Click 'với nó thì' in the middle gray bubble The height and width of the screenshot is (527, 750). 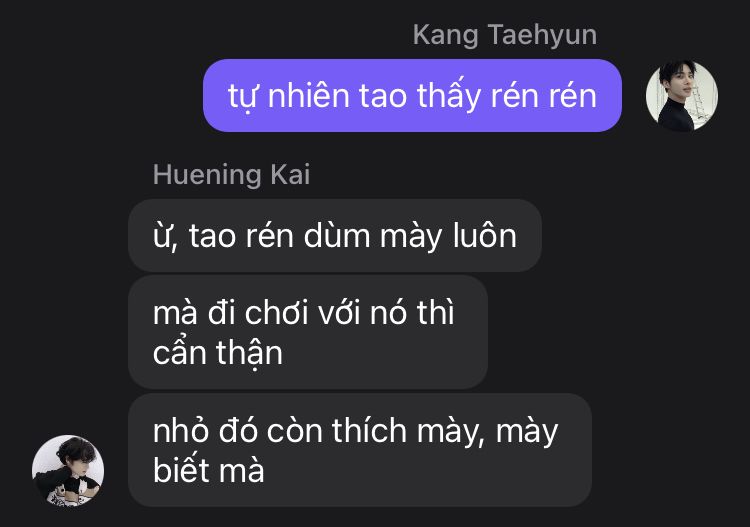[387, 313]
